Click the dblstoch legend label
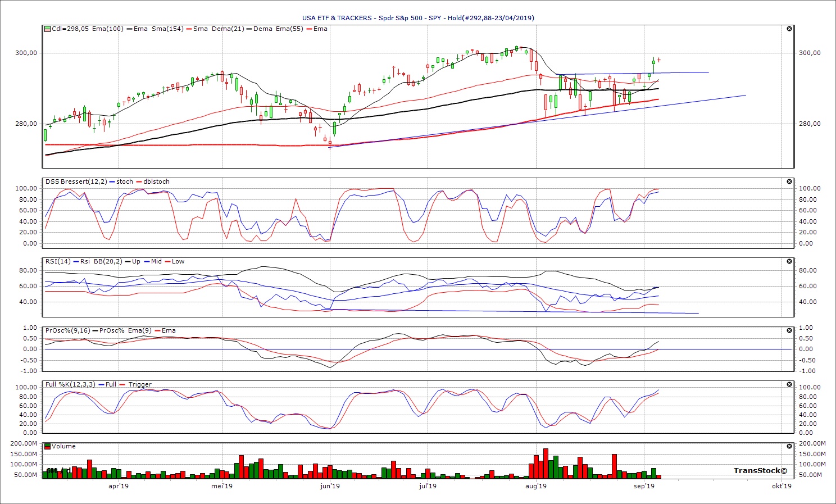 (x=157, y=181)
